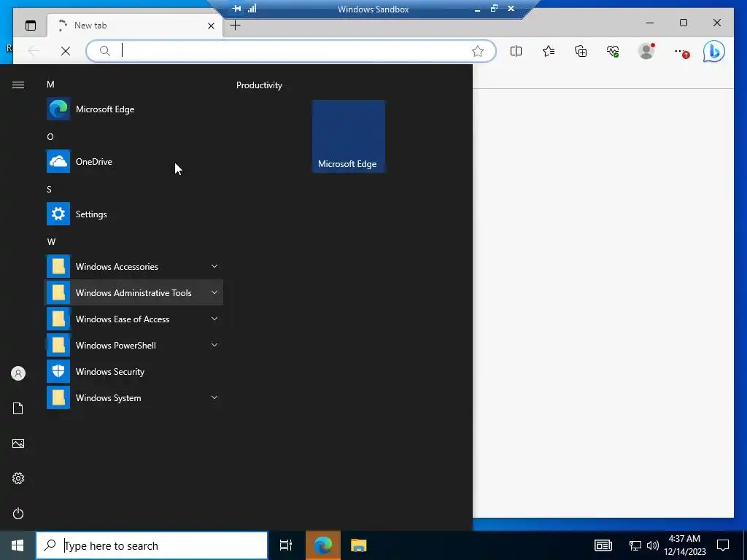747x560 pixels.
Task: Open Windows Security from the app list
Action: tap(133, 371)
